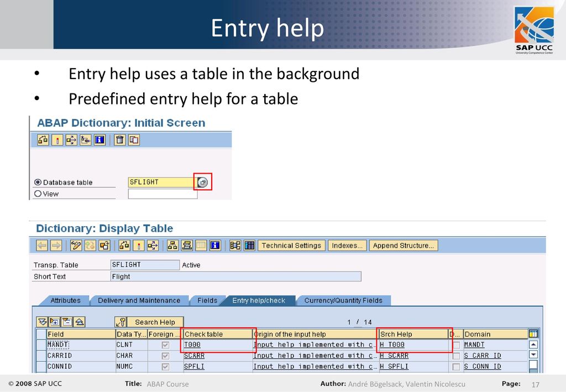Click the Srch Help column header
The height and width of the screenshot is (392, 566).
[x=413, y=334]
